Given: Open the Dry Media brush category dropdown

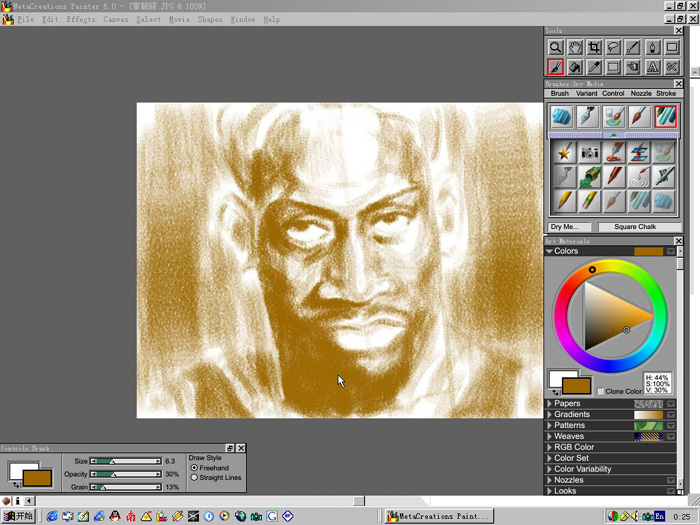Looking at the screenshot, I should [x=569, y=227].
